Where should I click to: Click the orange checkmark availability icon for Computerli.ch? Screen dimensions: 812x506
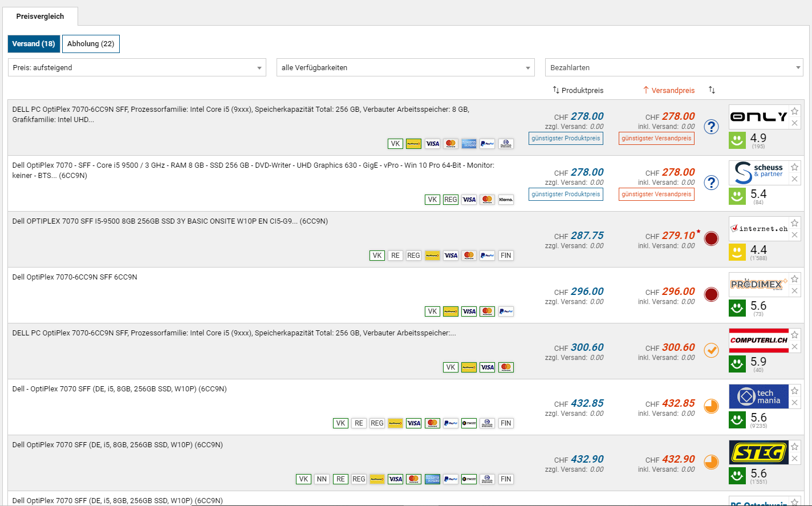tap(711, 350)
